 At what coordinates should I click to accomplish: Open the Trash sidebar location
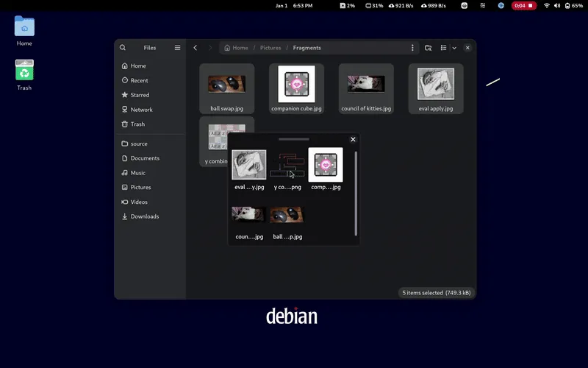(x=137, y=124)
